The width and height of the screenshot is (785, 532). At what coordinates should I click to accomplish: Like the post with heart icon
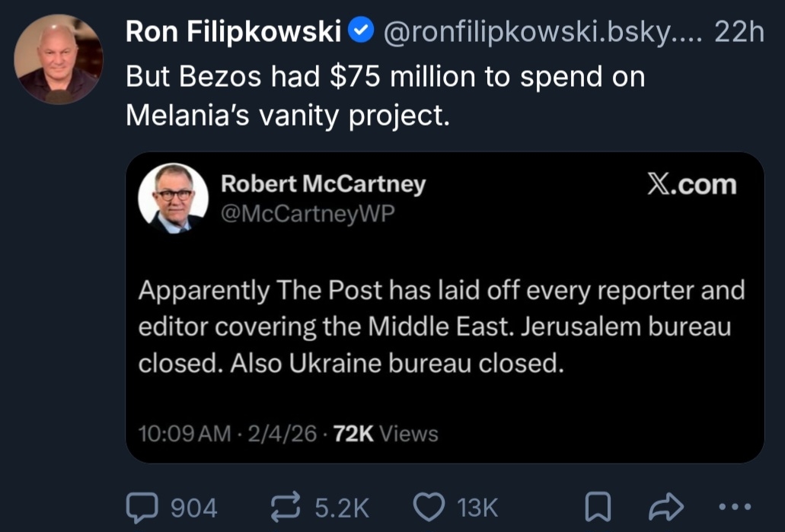click(x=430, y=507)
